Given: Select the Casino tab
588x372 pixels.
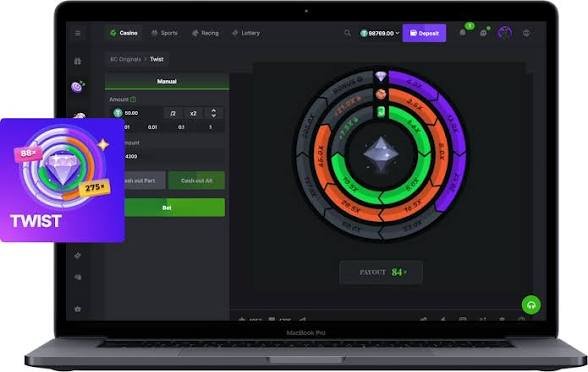Looking at the screenshot, I should [x=124, y=33].
